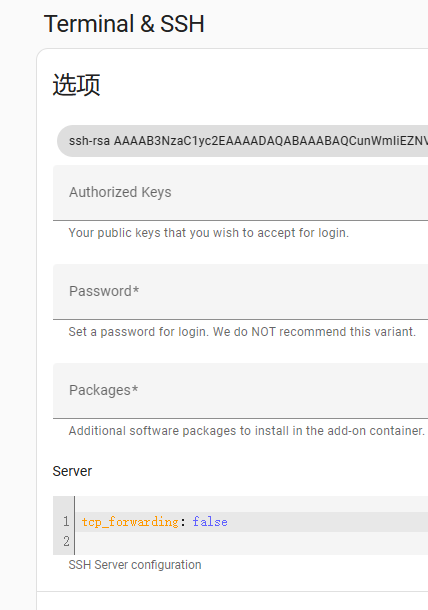Click the Password* placeholder label
Screen dimensions: 428x610
[104, 291]
